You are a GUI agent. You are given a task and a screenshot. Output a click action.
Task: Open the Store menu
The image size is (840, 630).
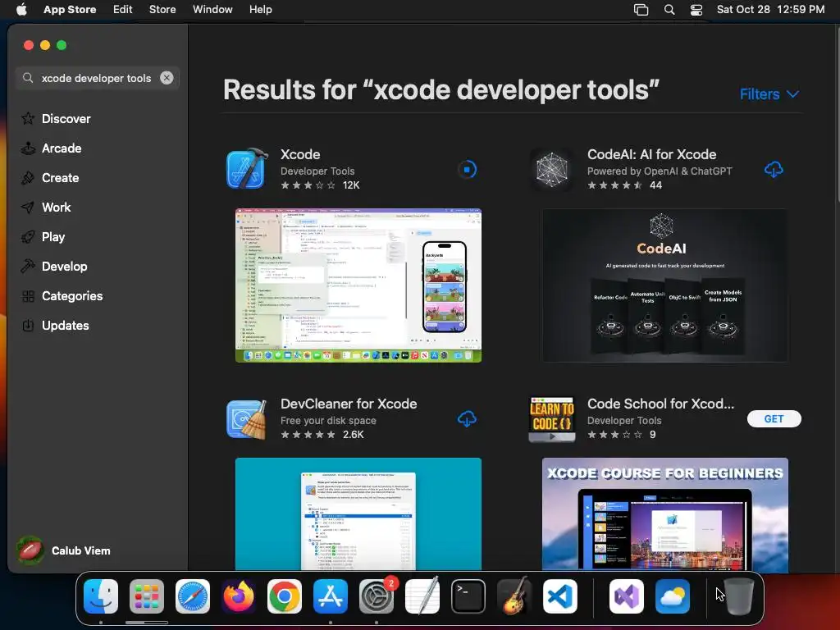[162, 9]
